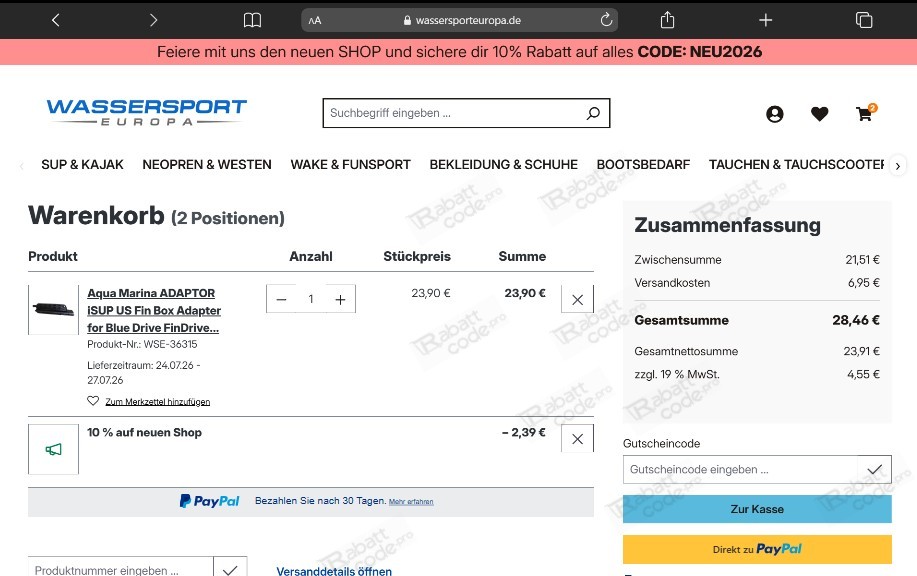Screen dimensions: 917x576
Task: Go back with Safari back arrow
Action: [x=56, y=20]
